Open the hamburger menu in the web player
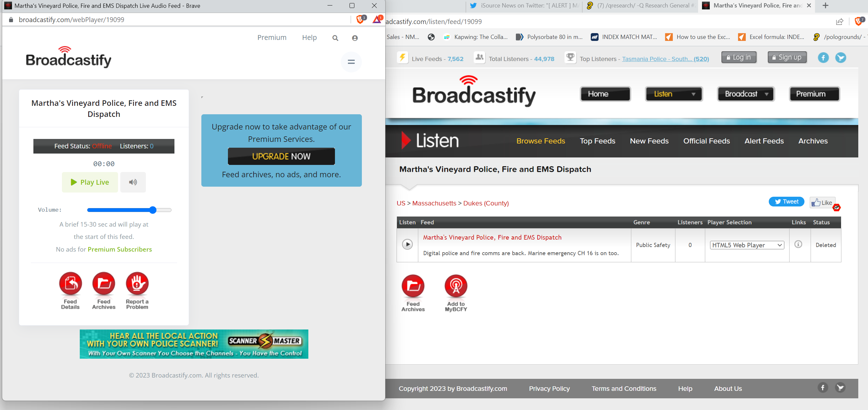Viewport: 868px width, 410px height. tap(351, 62)
